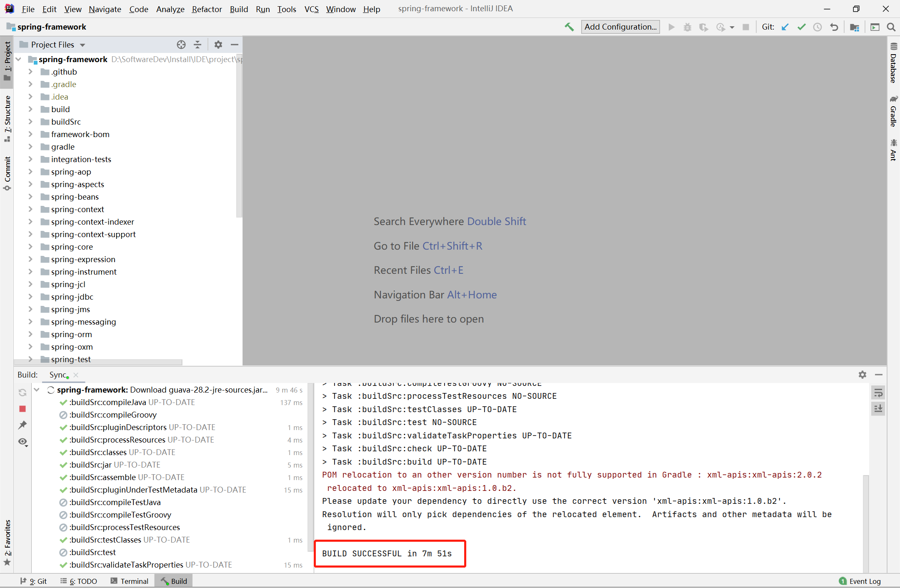This screenshot has width=900, height=588.
Task: Toggle soft-wrap in build output
Action: pos(878,393)
